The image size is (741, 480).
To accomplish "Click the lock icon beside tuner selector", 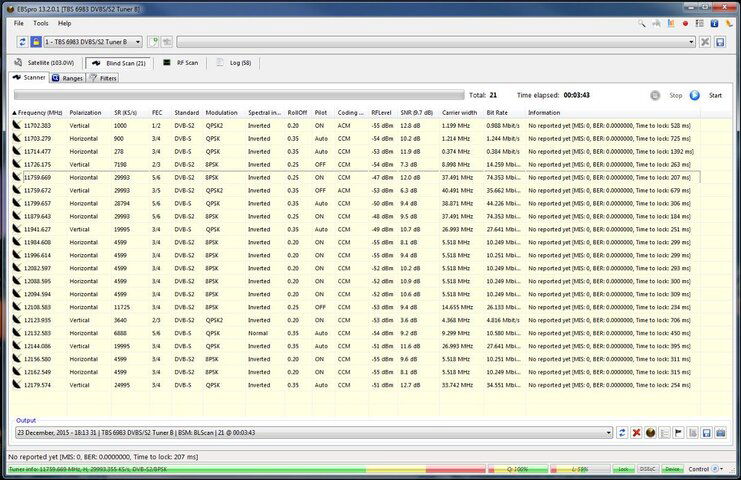I will click(35, 42).
